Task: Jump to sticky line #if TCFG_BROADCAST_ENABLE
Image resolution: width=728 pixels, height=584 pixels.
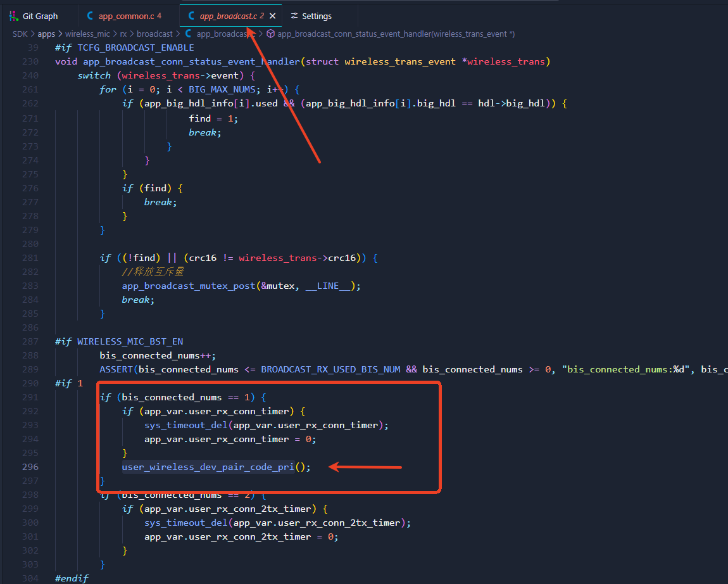Action: (x=125, y=48)
